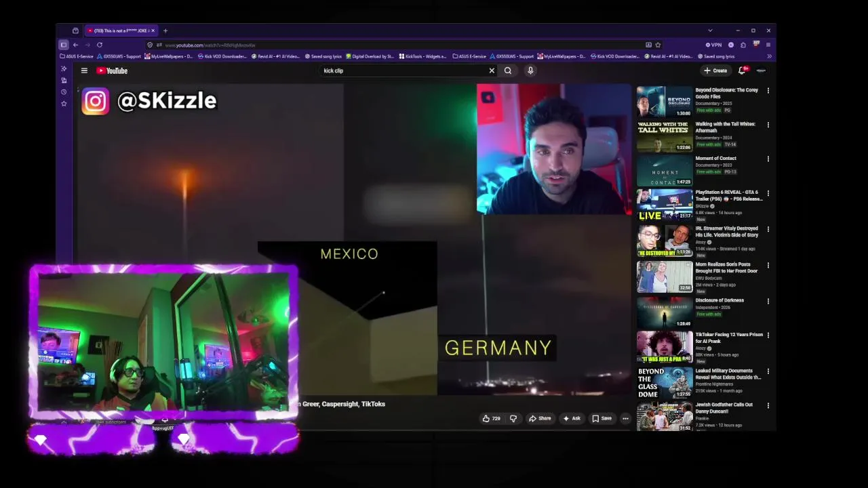Expand the tab list dropdown chevron
Screen dimensions: 868x488
pyautogui.click(x=710, y=30)
